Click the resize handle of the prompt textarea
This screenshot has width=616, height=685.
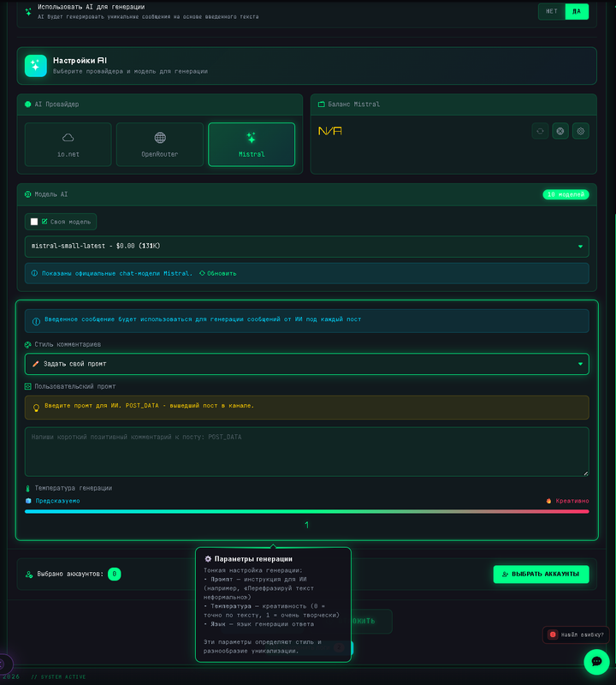point(585,473)
